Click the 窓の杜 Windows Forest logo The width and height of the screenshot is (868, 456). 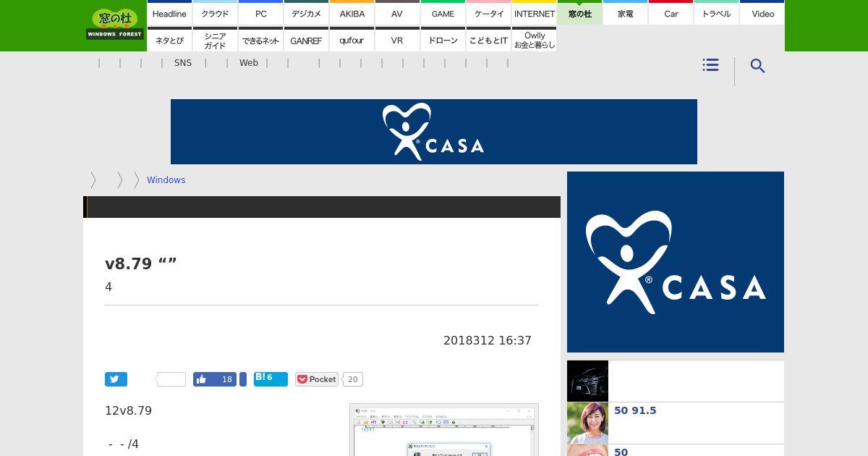pos(115,25)
